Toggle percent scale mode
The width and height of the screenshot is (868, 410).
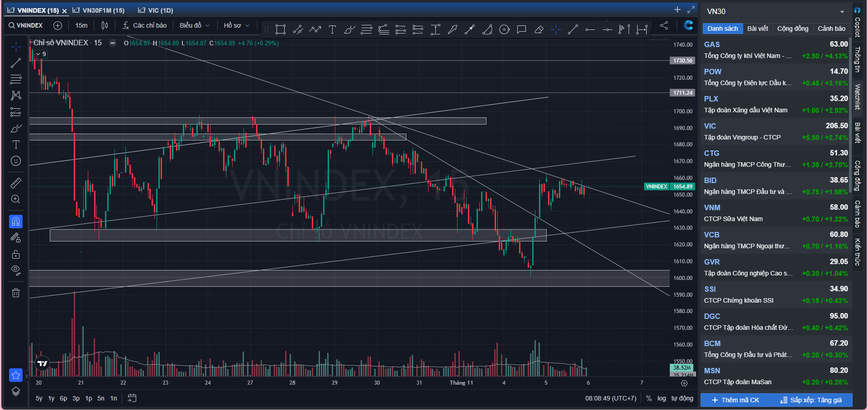pos(649,399)
